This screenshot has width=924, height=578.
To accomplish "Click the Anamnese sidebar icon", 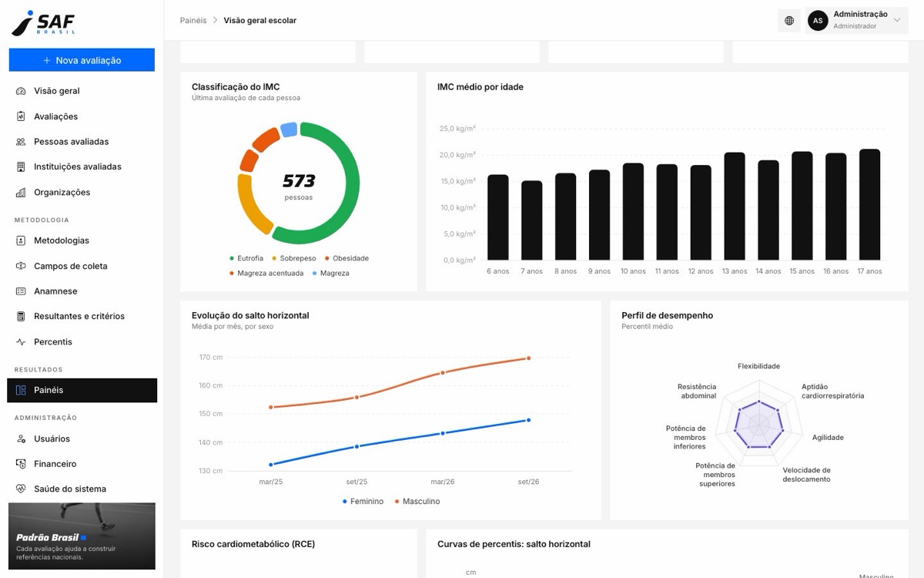I will (21, 291).
